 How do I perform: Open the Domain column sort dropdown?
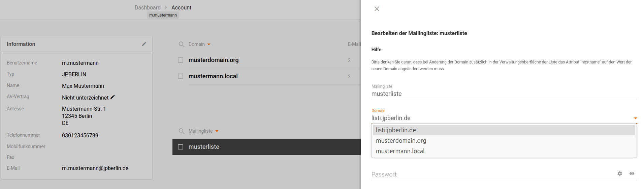[209, 45]
